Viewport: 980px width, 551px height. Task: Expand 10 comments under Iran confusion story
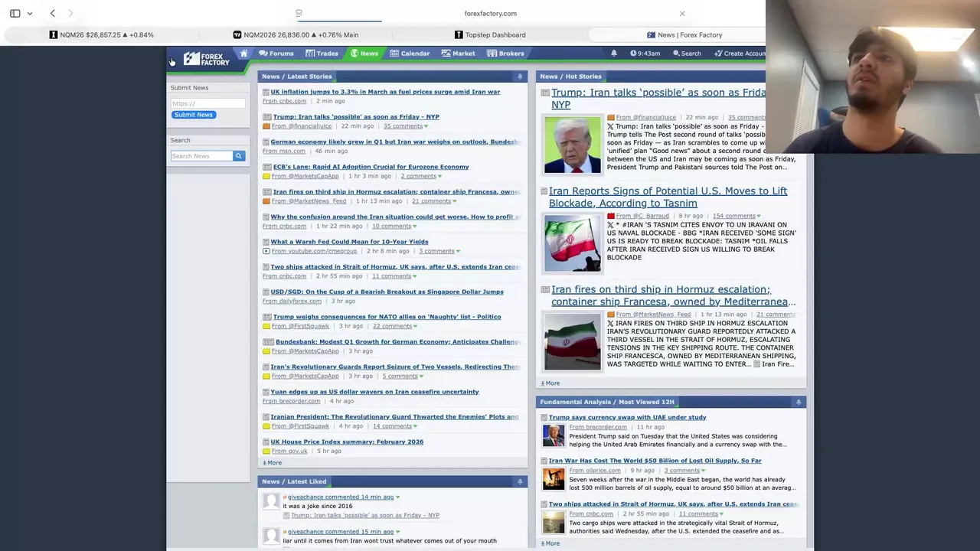[x=394, y=226]
